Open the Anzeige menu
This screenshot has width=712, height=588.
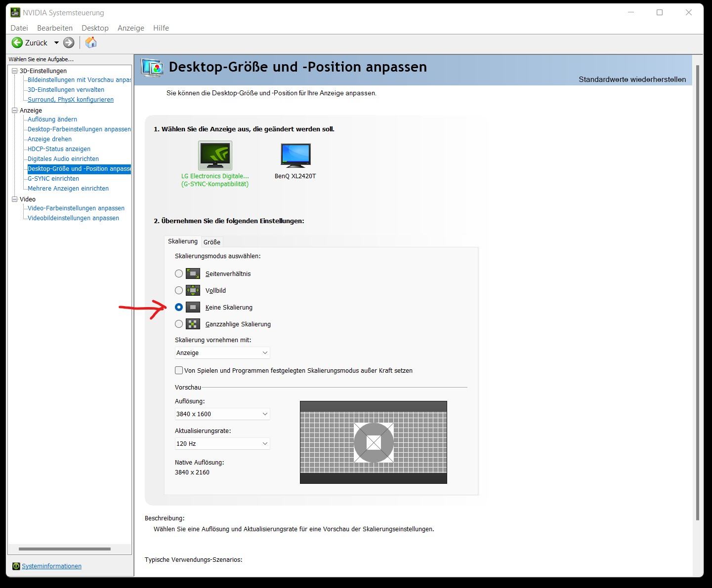click(x=131, y=28)
